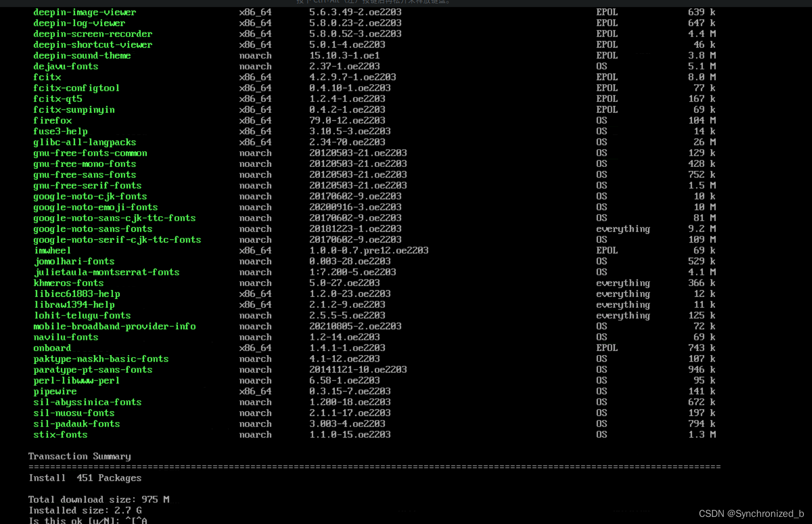Click fcitx size value 8.0 M

tap(702, 77)
